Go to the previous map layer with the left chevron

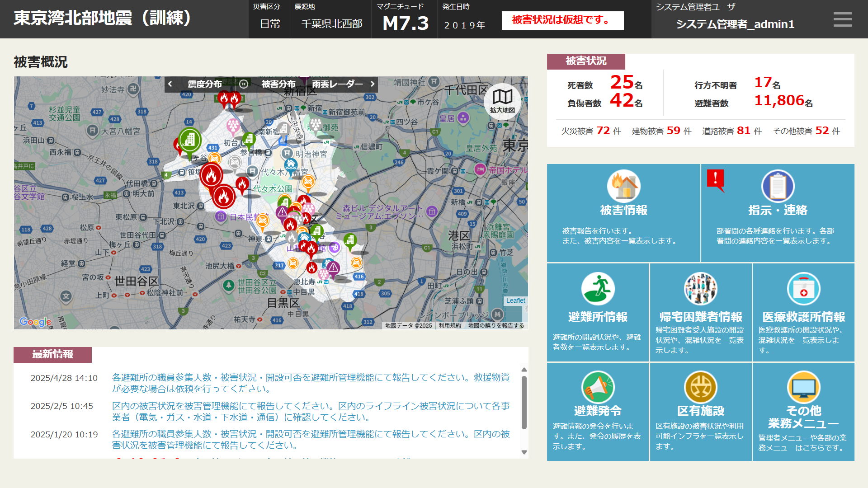pyautogui.click(x=170, y=84)
